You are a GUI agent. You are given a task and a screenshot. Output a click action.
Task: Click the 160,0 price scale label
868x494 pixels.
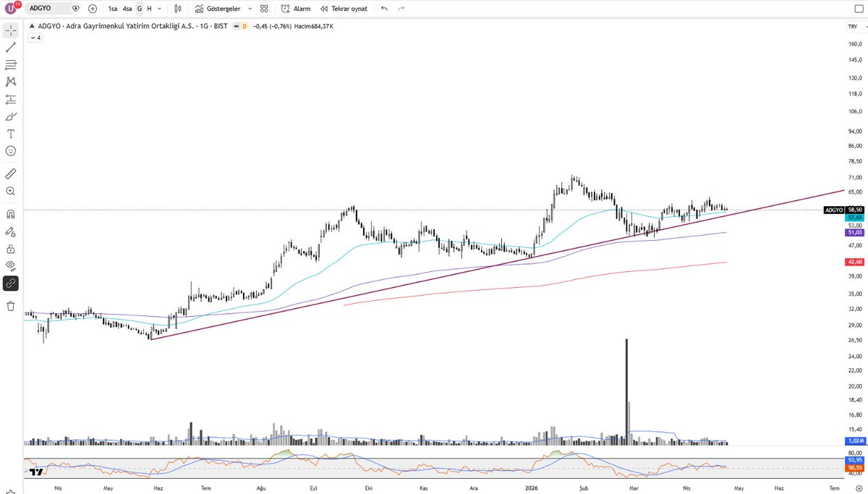coord(855,43)
